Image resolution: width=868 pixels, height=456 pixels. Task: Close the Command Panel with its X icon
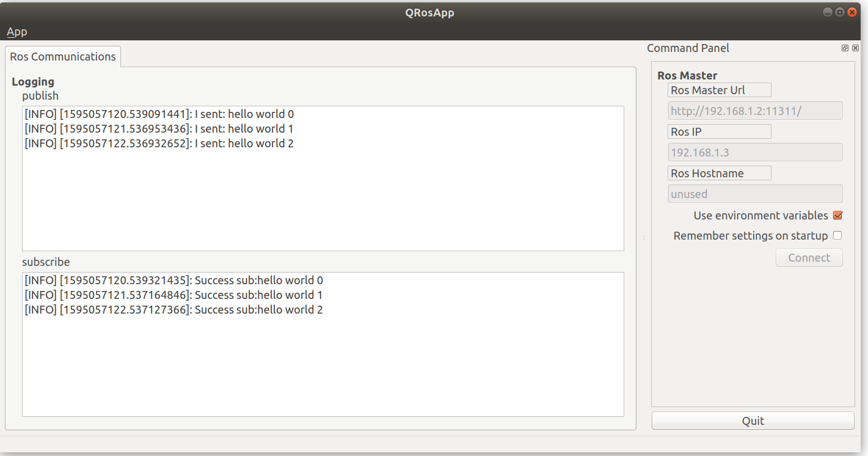click(856, 48)
